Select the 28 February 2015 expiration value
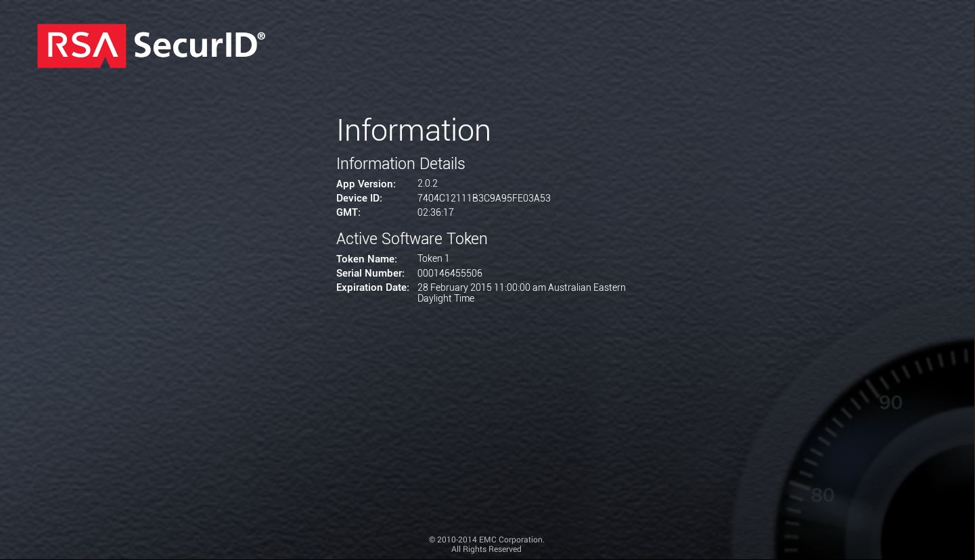The width and height of the screenshot is (975, 560). coord(522,293)
